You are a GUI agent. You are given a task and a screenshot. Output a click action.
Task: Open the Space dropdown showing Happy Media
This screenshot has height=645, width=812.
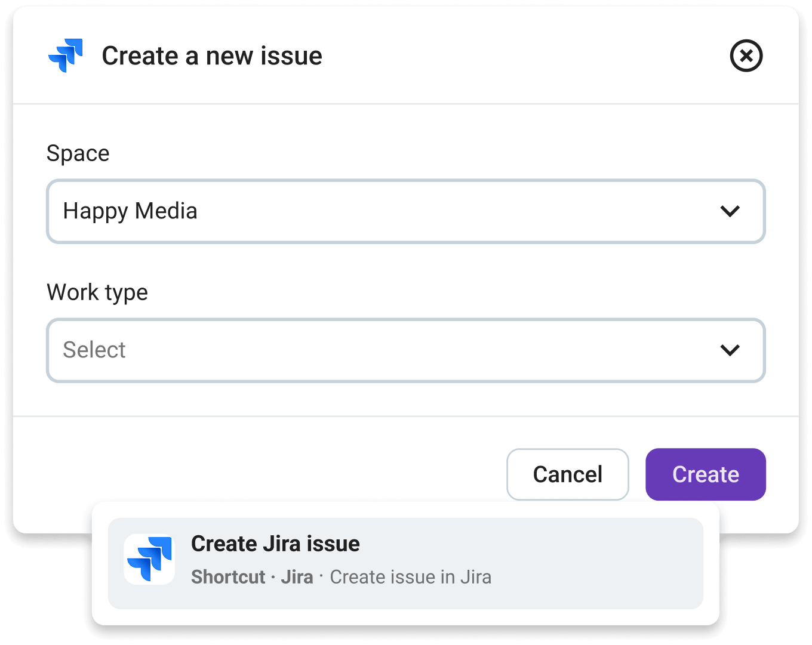(x=406, y=211)
